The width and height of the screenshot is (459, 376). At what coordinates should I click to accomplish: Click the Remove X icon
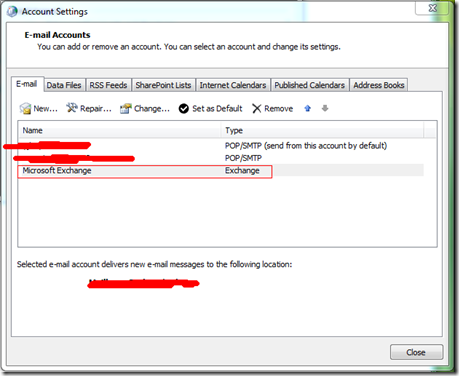[x=256, y=109]
